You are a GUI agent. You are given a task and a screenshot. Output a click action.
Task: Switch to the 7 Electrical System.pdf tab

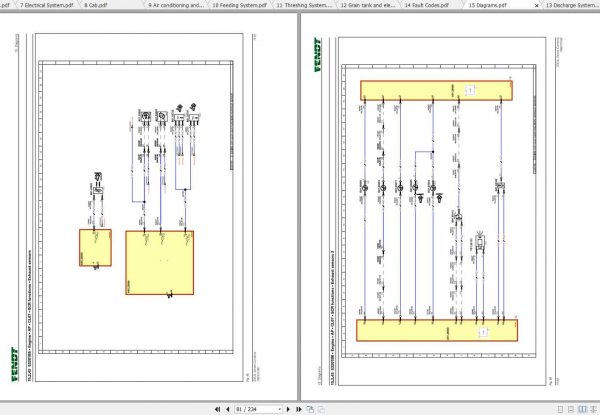[x=46, y=5]
